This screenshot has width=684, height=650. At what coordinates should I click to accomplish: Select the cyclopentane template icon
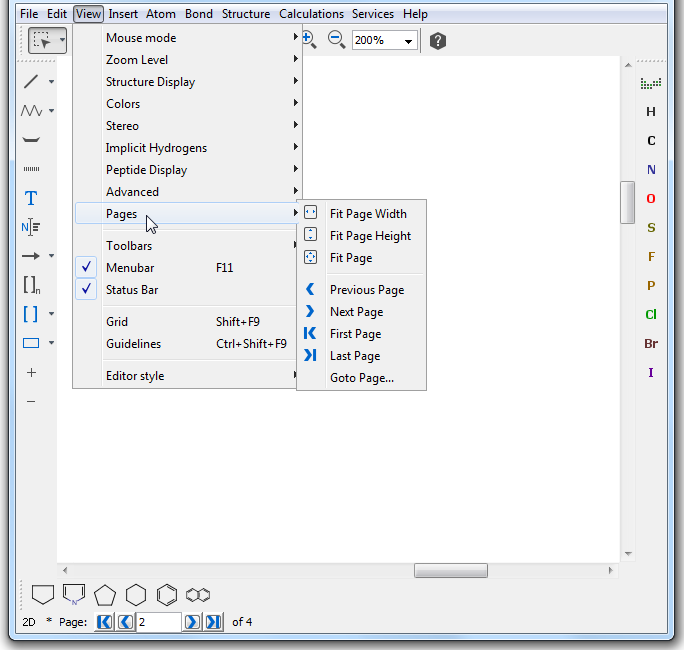point(105,595)
